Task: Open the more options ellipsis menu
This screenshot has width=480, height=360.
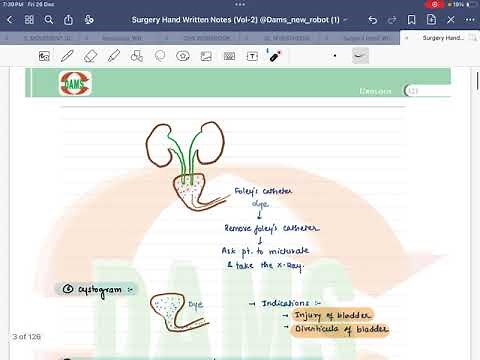Action: [470, 20]
